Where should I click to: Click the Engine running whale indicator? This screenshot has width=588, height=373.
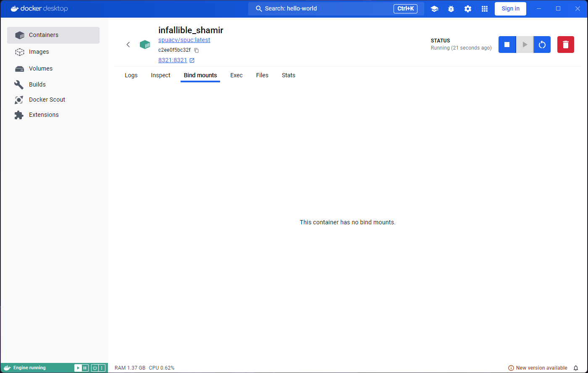(x=25, y=368)
